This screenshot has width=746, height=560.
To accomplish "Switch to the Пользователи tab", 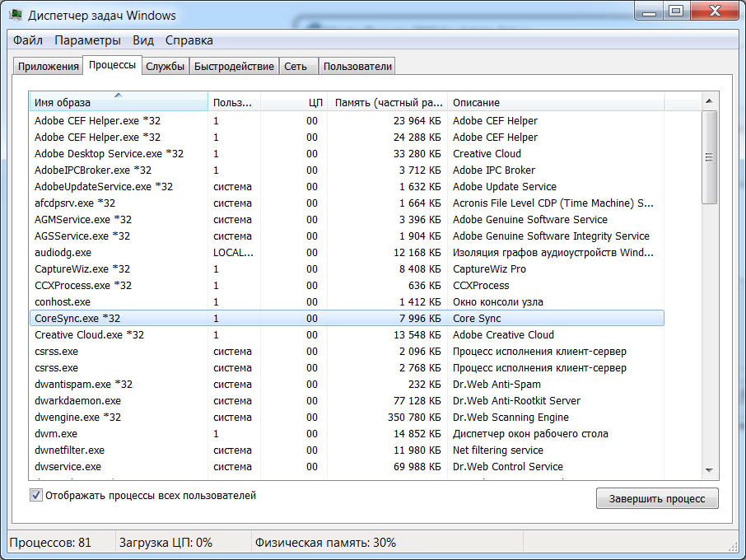I will pyautogui.click(x=357, y=67).
